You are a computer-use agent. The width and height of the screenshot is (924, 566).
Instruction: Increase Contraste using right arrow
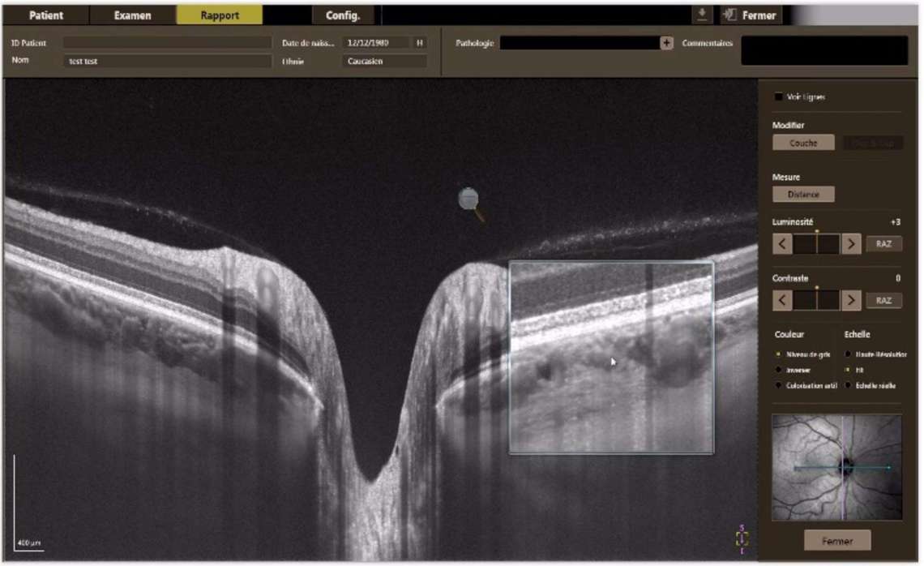click(850, 301)
